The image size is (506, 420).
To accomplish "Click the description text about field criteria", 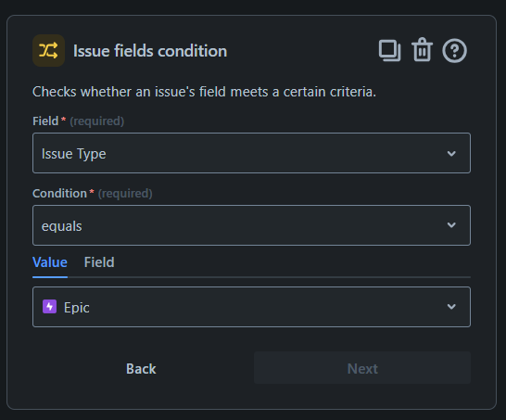I will (x=204, y=92).
